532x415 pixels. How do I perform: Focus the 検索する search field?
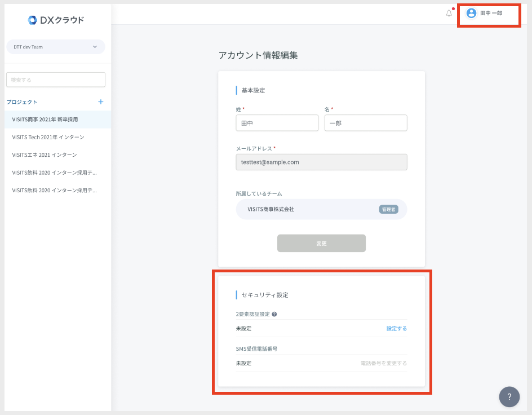pyautogui.click(x=56, y=80)
